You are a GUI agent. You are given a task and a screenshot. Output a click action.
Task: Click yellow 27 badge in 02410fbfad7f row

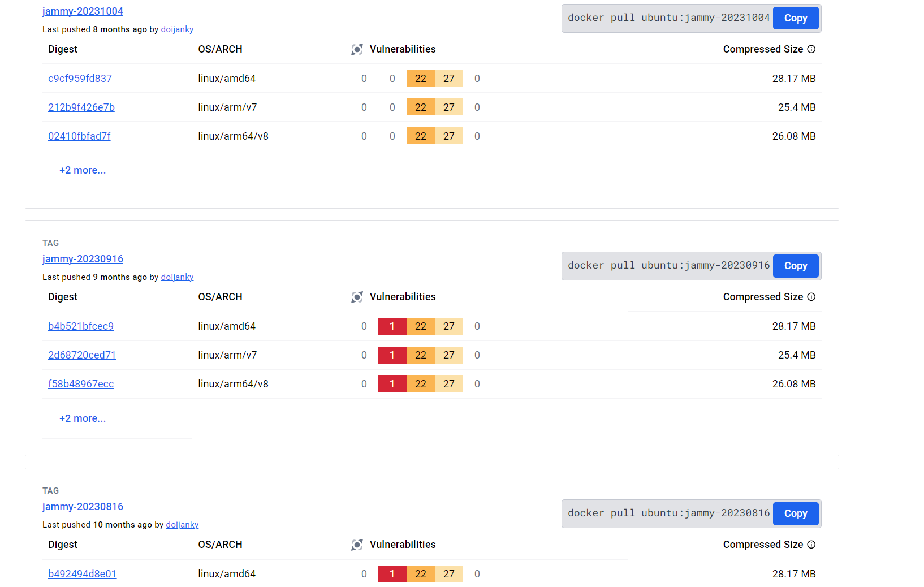click(x=449, y=136)
